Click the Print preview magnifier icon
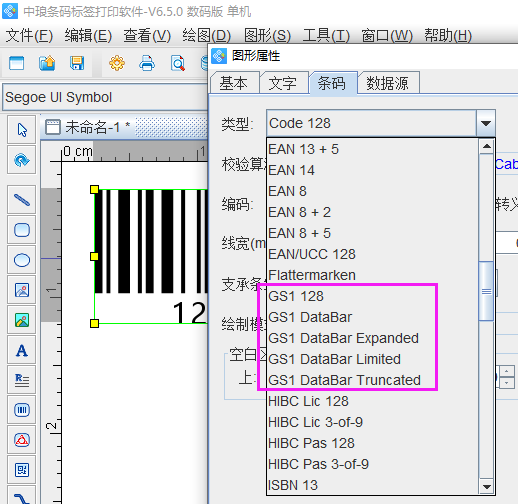 (178, 63)
